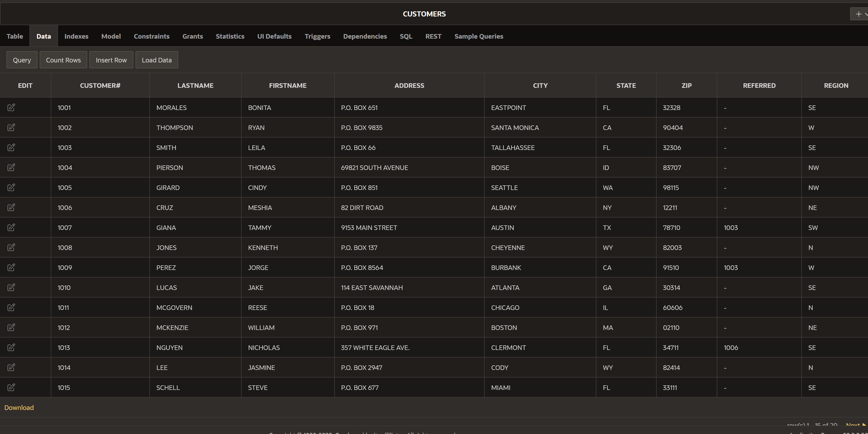Click the edit icon for MORALES row 1003
Screen dimensions: 868x434
[11, 147]
